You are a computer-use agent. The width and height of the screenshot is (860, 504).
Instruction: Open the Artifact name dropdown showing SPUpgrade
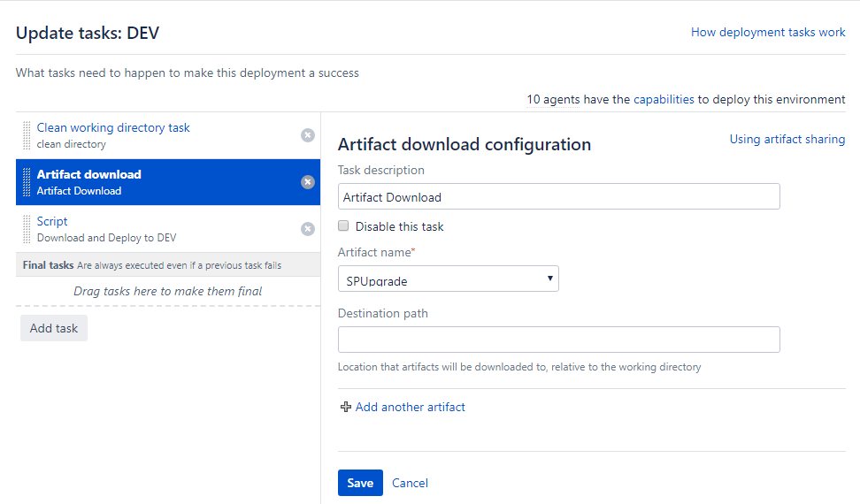pyautogui.click(x=448, y=279)
